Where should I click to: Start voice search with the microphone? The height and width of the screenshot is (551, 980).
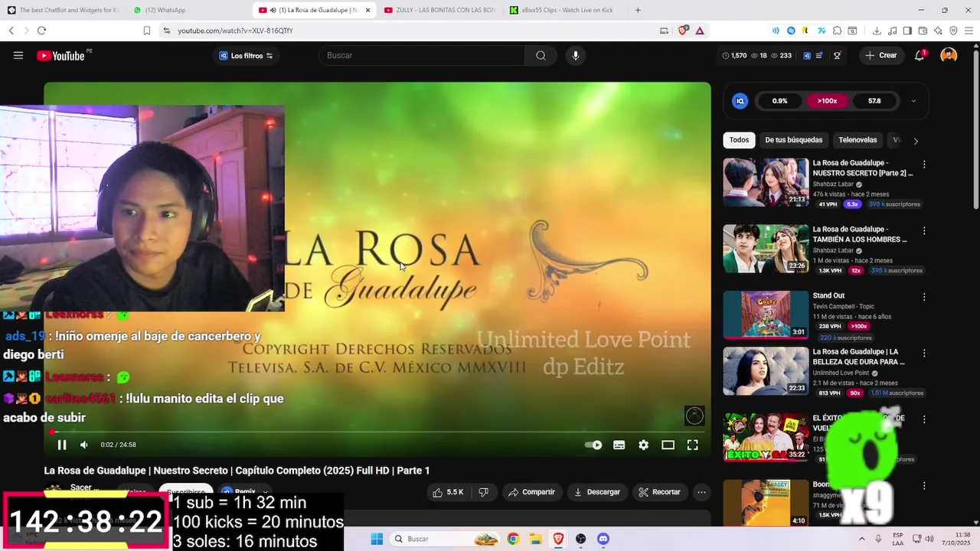(x=576, y=55)
